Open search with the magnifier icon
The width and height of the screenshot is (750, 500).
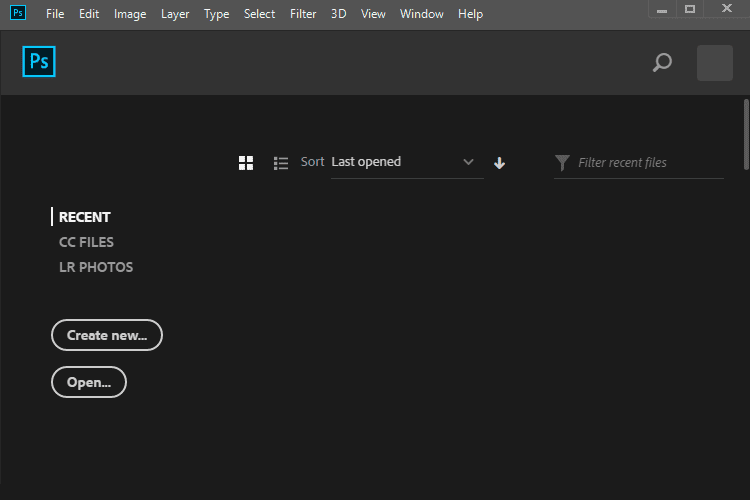(x=662, y=63)
